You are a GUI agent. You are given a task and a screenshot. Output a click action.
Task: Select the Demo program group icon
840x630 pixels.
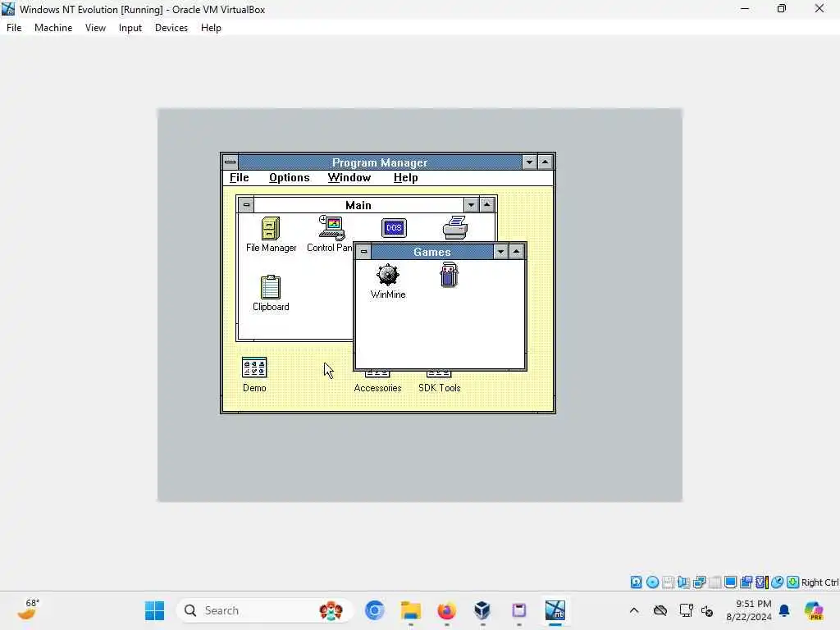tap(254, 367)
